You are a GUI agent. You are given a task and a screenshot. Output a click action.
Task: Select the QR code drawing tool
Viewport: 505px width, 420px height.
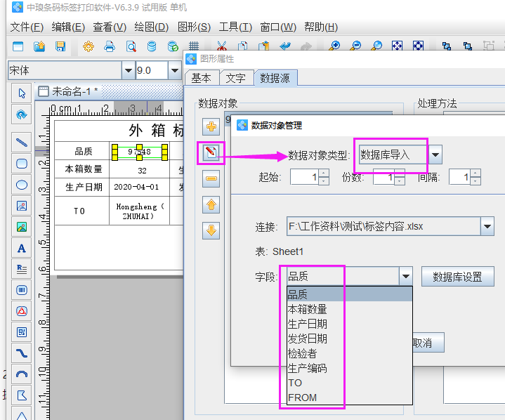point(22,332)
